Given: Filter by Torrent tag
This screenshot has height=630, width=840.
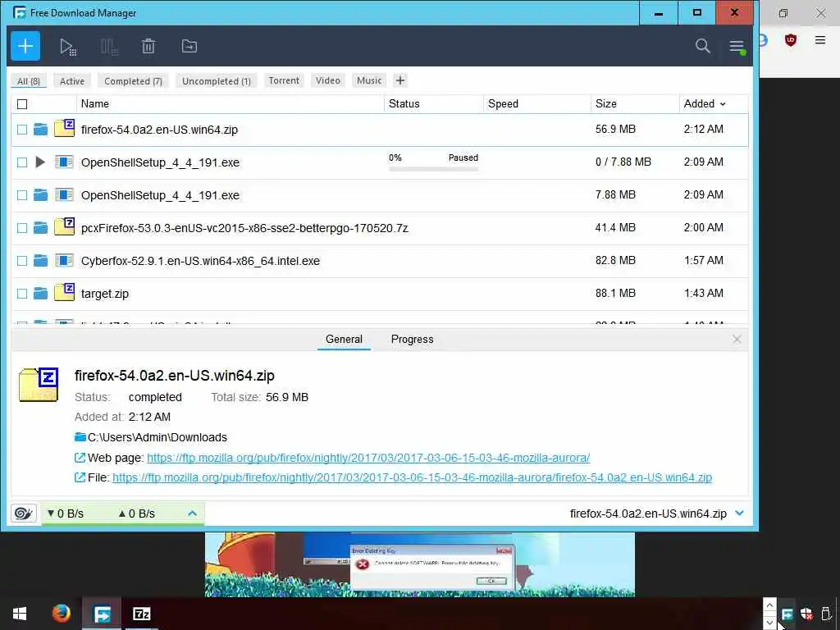Looking at the screenshot, I should click(284, 80).
